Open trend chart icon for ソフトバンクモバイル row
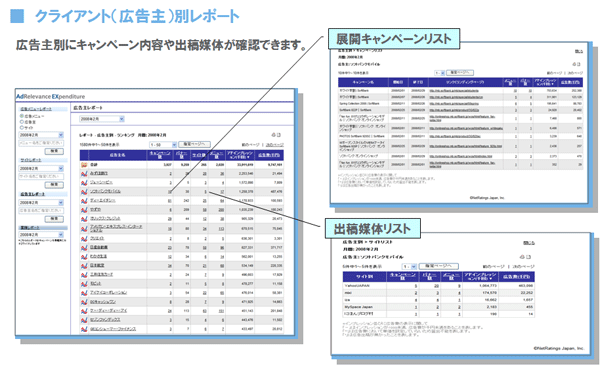This screenshot has width=600, height=383. tap(84, 191)
